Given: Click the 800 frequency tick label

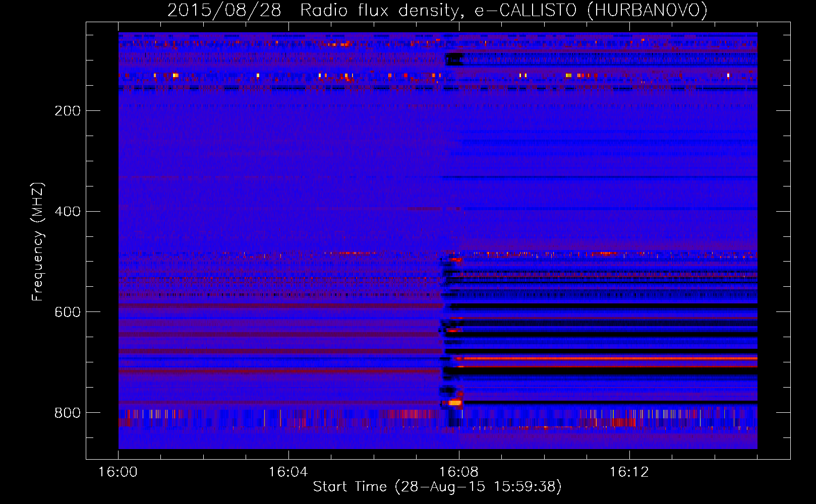Looking at the screenshot, I should (68, 413).
